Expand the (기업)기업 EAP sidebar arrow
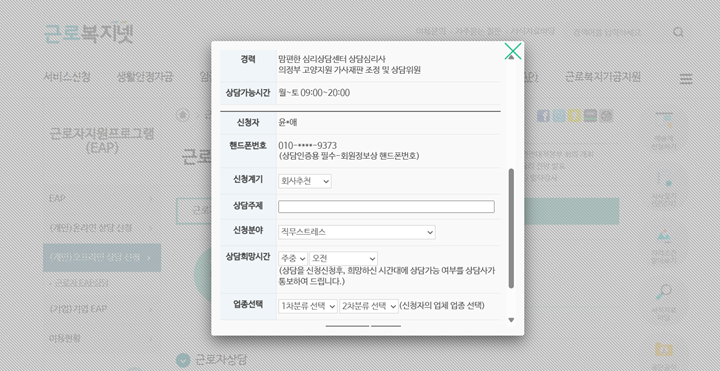 [x=151, y=309]
